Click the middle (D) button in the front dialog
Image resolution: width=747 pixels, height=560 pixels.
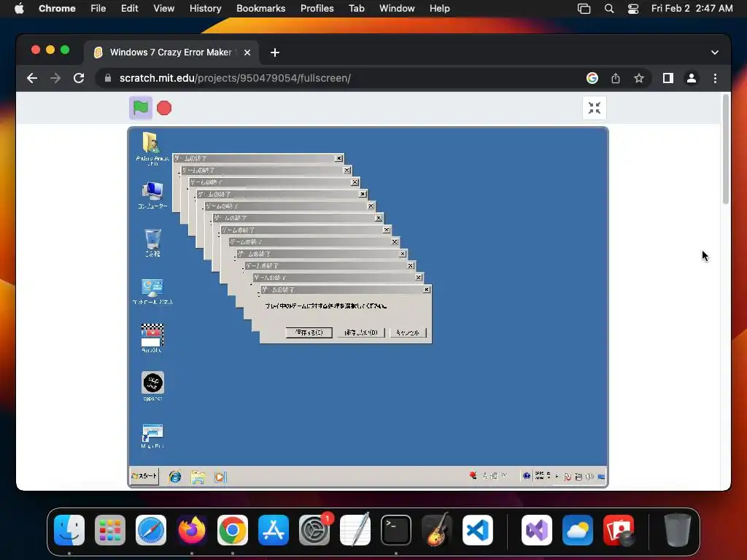pyautogui.click(x=360, y=332)
